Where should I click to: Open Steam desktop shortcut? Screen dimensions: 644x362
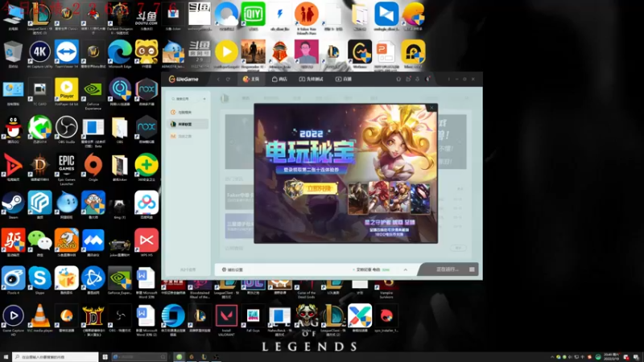[13, 205]
